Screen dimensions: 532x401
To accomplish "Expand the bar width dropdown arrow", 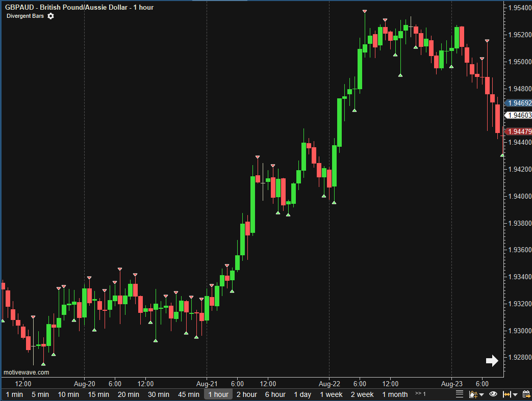I will (516, 395).
